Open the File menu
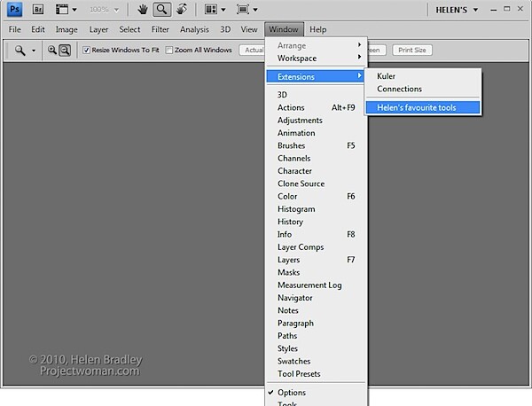The image size is (532, 406). (x=14, y=29)
